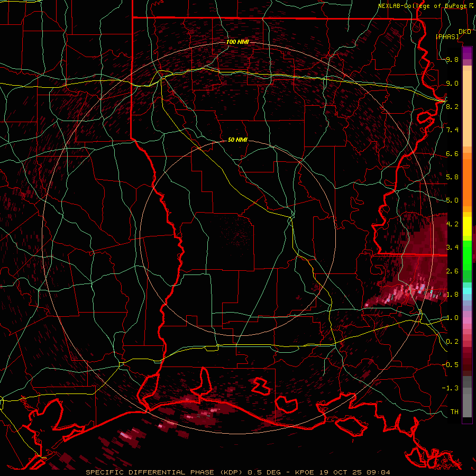Click the "50 NMI" range ring label
Viewport: 476px width, 476px height.
pyautogui.click(x=237, y=140)
